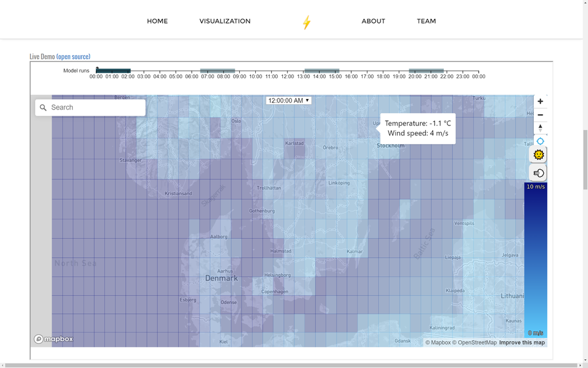Select the 00:00–02:00 model run bar
This screenshot has height=368, width=588.
coord(113,71)
